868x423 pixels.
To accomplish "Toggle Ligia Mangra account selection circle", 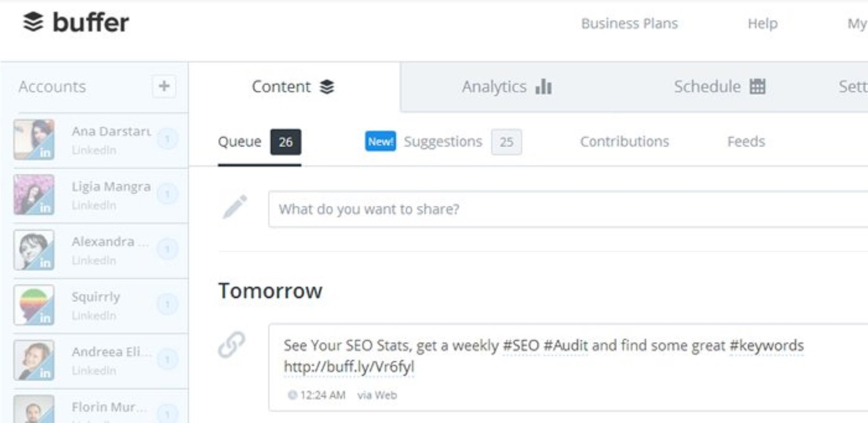I will [x=167, y=194].
